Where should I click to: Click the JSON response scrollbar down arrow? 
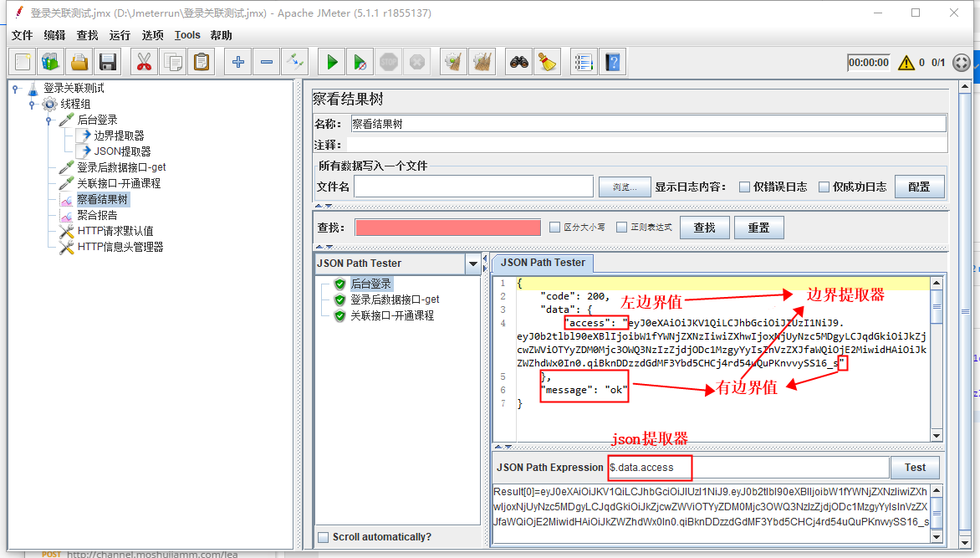tap(937, 435)
